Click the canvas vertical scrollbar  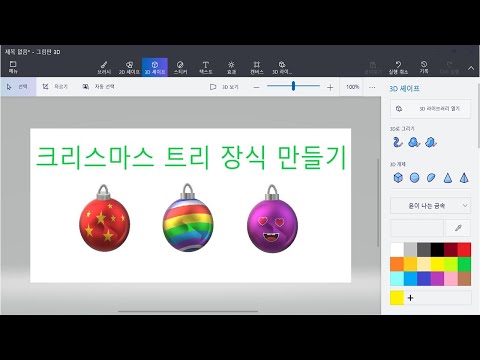[x=378, y=202]
